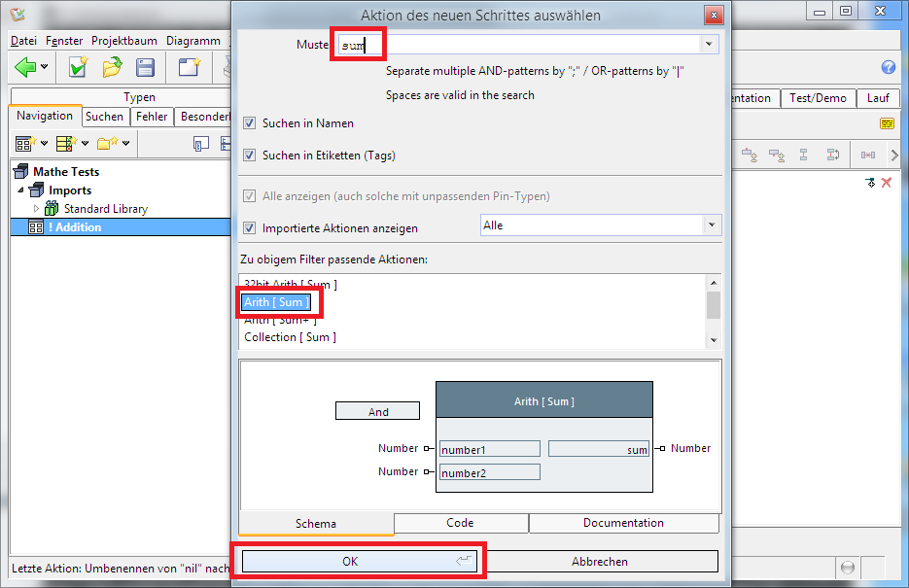Click the red X icon in diagram
The height and width of the screenshot is (588, 909).
tap(887, 183)
